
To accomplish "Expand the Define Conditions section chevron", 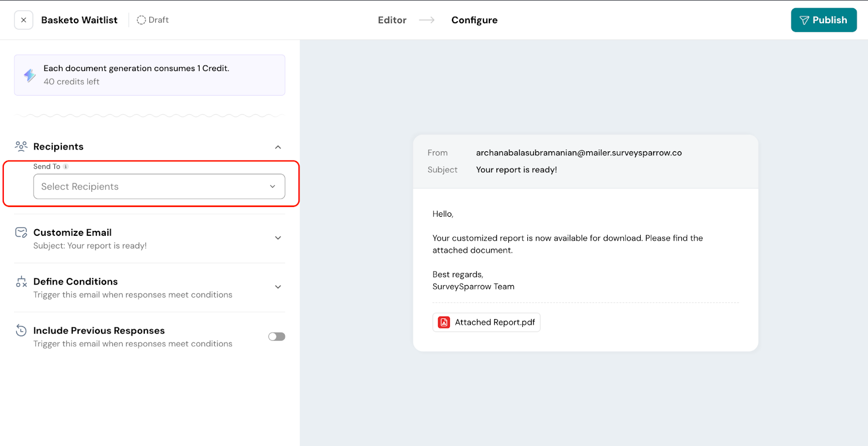I will click(x=278, y=287).
